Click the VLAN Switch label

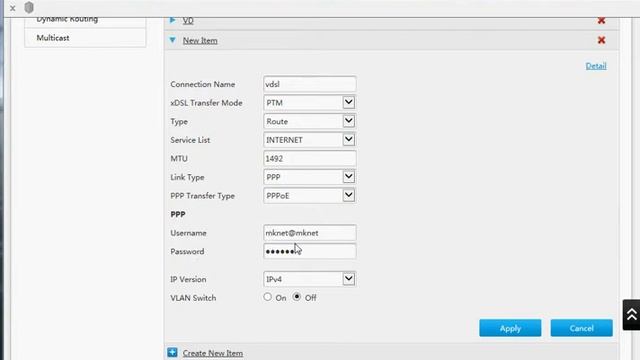pos(193,298)
